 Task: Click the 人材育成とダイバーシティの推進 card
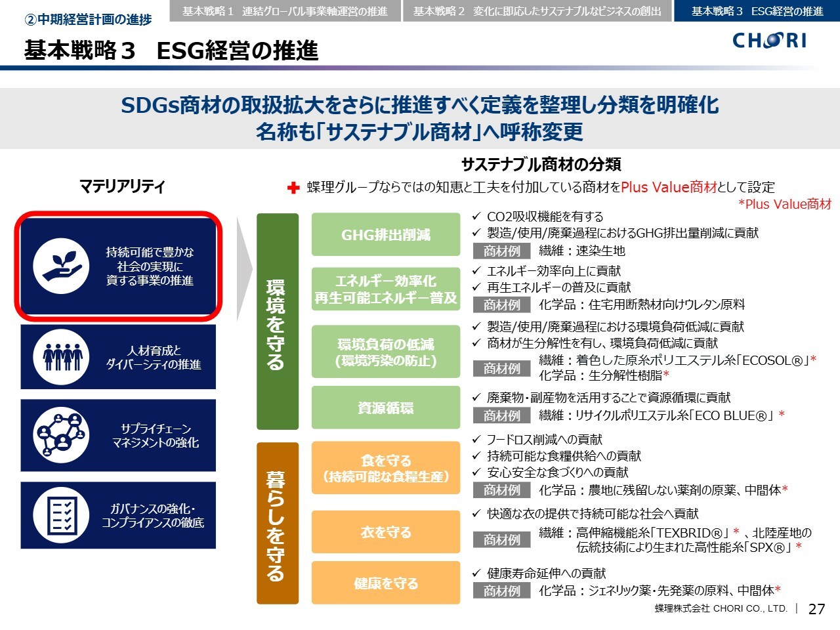coord(118,357)
